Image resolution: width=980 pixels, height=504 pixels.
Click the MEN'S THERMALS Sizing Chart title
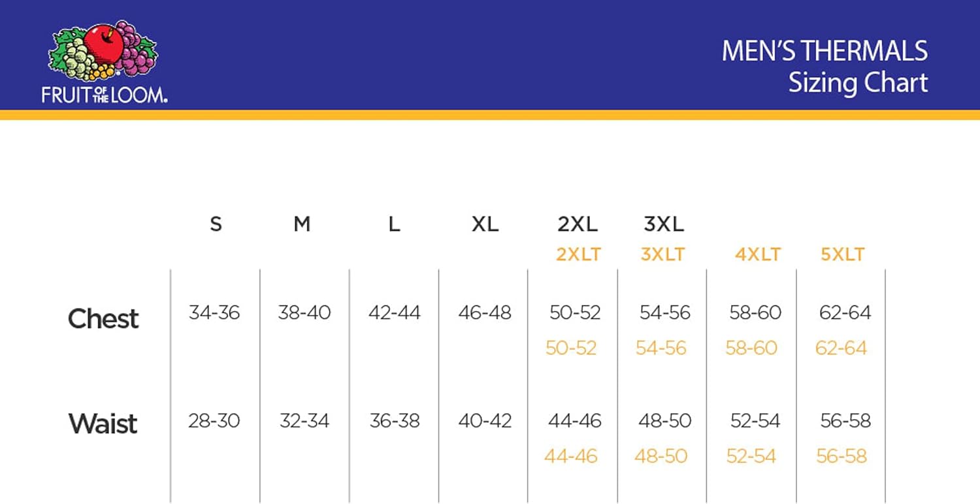825,67
